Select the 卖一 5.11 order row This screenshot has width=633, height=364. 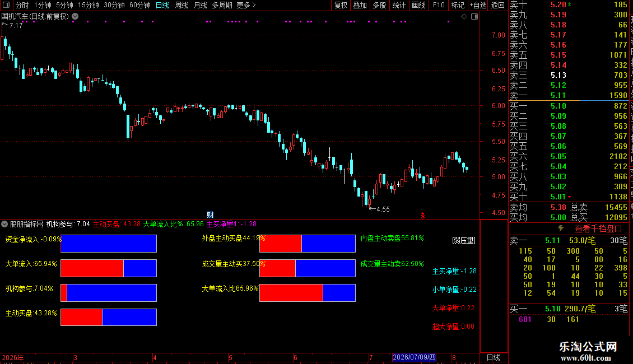pos(569,96)
